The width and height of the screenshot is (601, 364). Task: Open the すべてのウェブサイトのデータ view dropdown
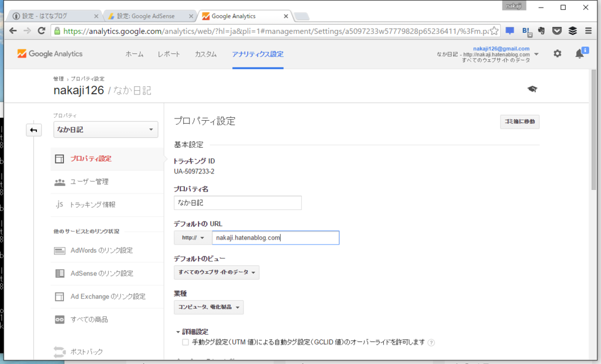point(217,273)
